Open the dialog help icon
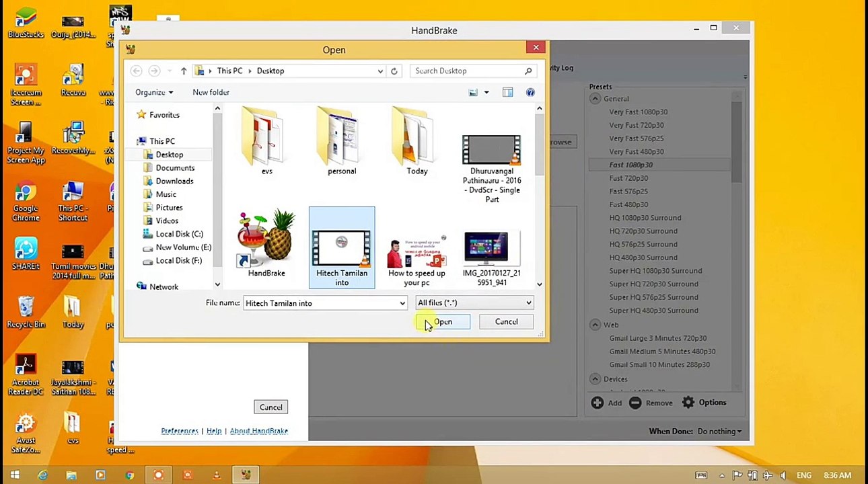The width and height of the screenshot is (868, 484). [x=530, y=92]
